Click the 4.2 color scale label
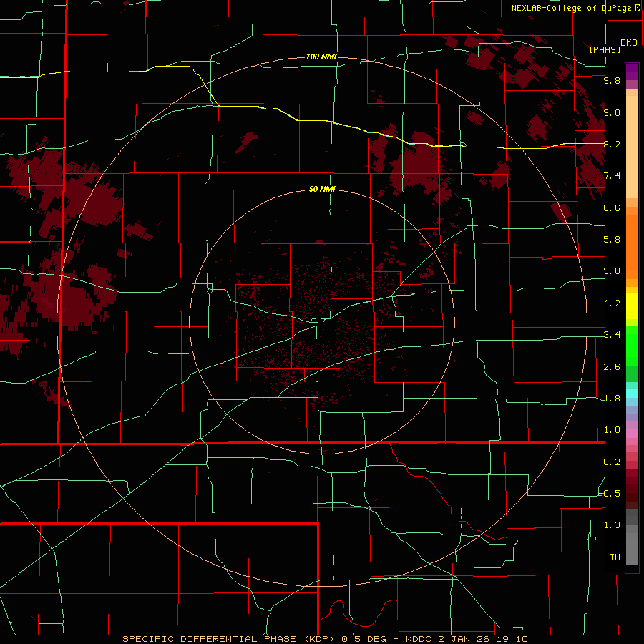 (x=612, y=303)
